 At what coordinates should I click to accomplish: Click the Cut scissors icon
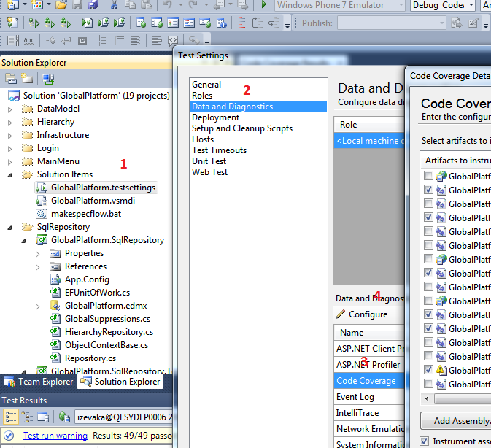114,4
